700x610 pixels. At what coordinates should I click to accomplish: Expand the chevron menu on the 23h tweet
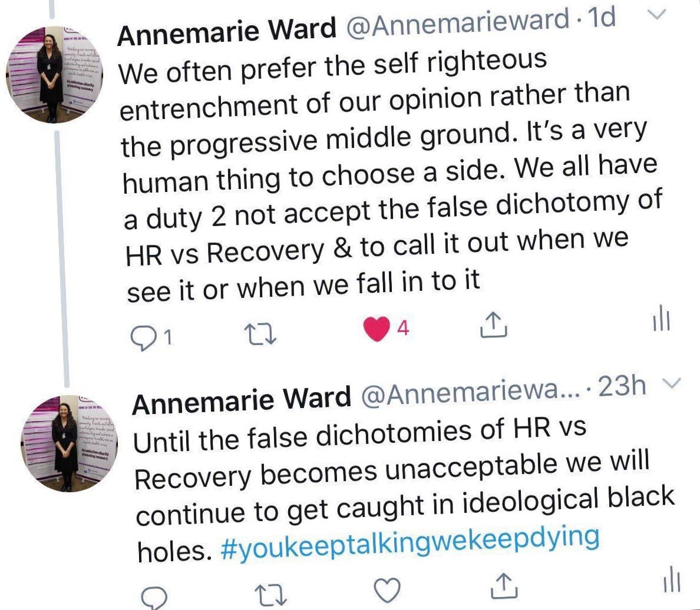tap(672, 383)
